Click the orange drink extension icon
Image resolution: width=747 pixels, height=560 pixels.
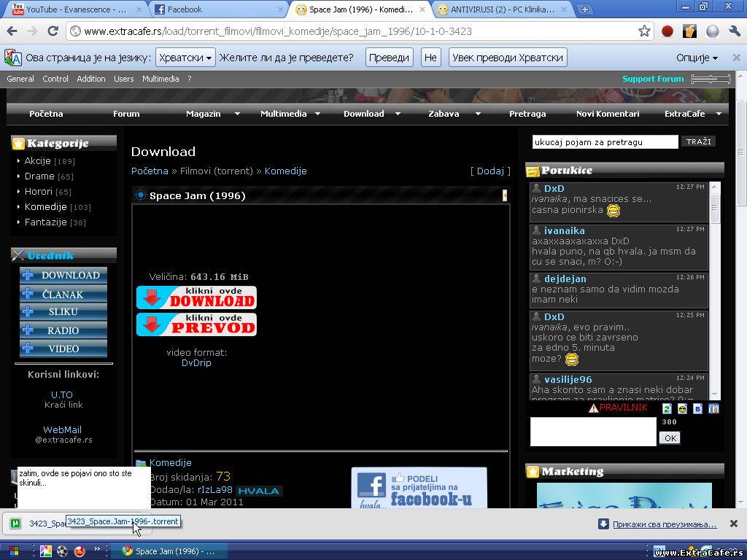(x=689, y=31)
